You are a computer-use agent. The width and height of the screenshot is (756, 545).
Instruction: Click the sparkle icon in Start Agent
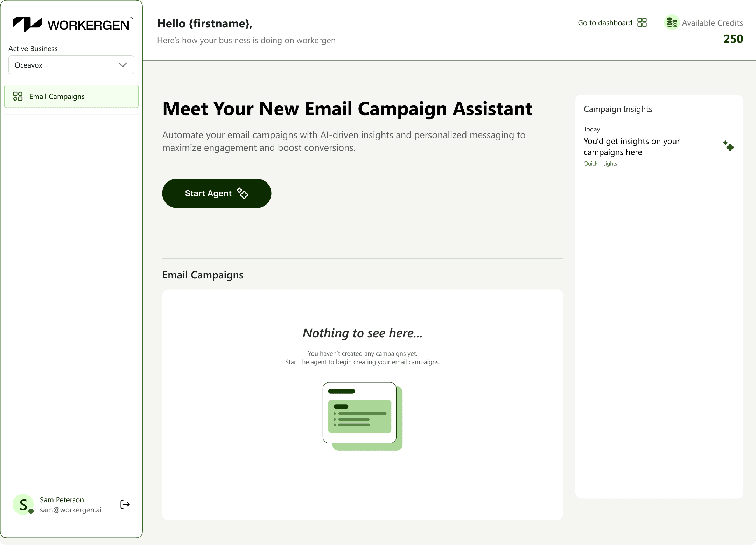click(x=243, y=193)
